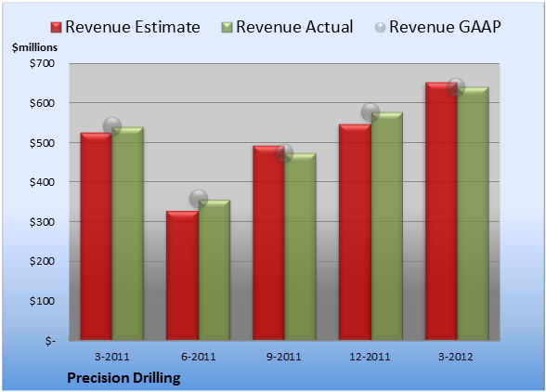Click the "3-2012" category label

[455, 357]
